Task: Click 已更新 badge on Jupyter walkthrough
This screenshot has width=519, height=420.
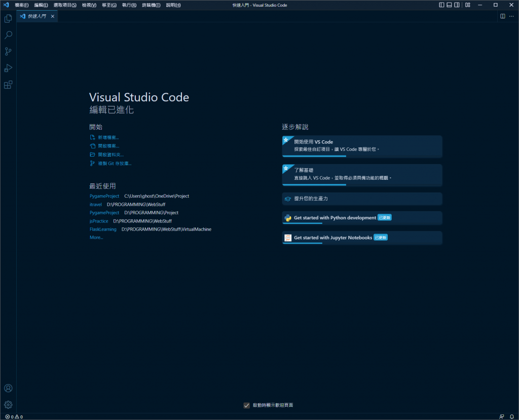Action: click(x=381, y=237)
